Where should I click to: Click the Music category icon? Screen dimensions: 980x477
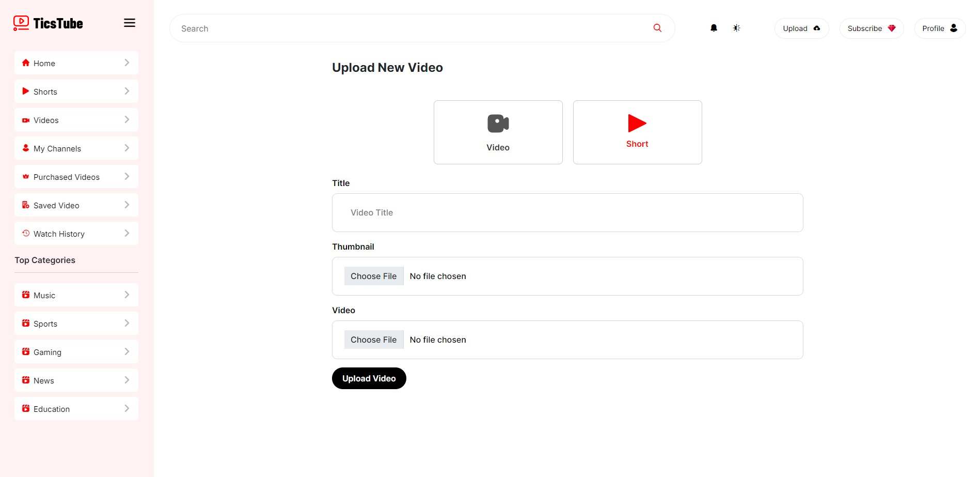tap(26, 295)
